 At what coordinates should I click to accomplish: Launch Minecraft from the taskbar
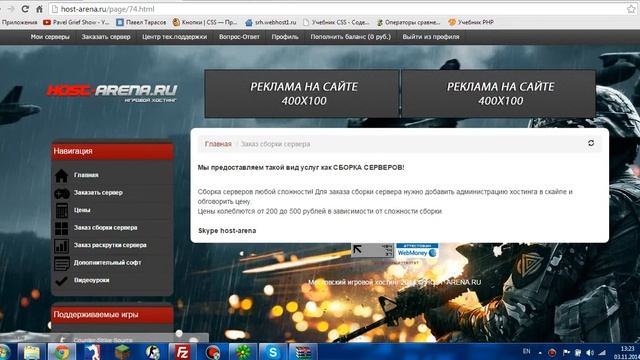click(122, 352)
